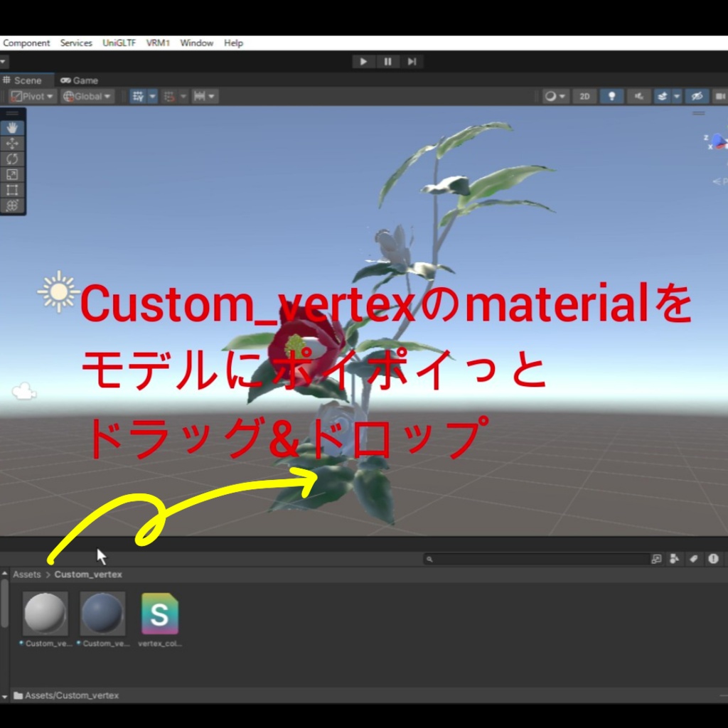Select the combined Transform tool
The width and height of the screenshot is (728, 728).
point(12,205)
